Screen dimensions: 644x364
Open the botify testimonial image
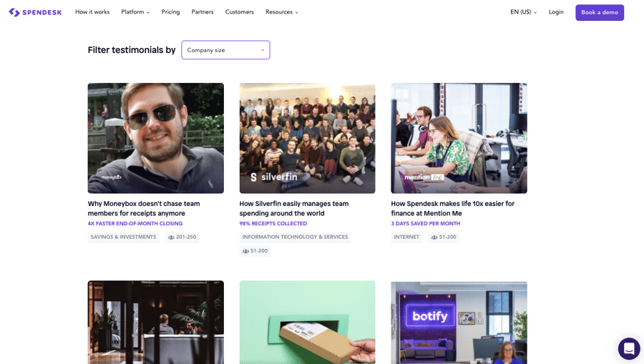pos(459,322)
